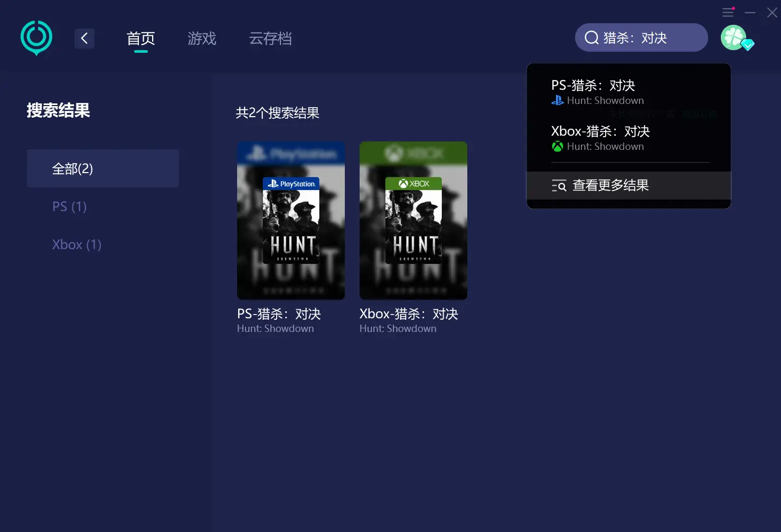The image size is (781, 532).
Task: Minimize the window
Action: (x=750, y=12)
